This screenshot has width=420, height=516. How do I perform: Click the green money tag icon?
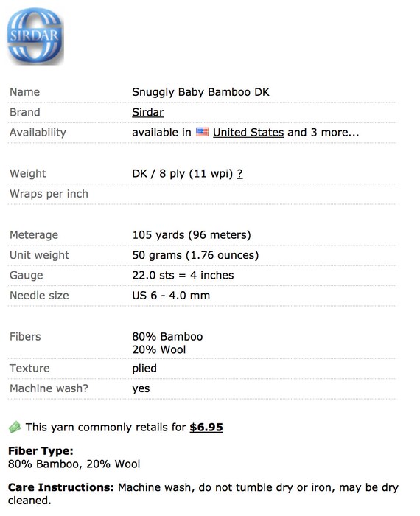(15, 427)
